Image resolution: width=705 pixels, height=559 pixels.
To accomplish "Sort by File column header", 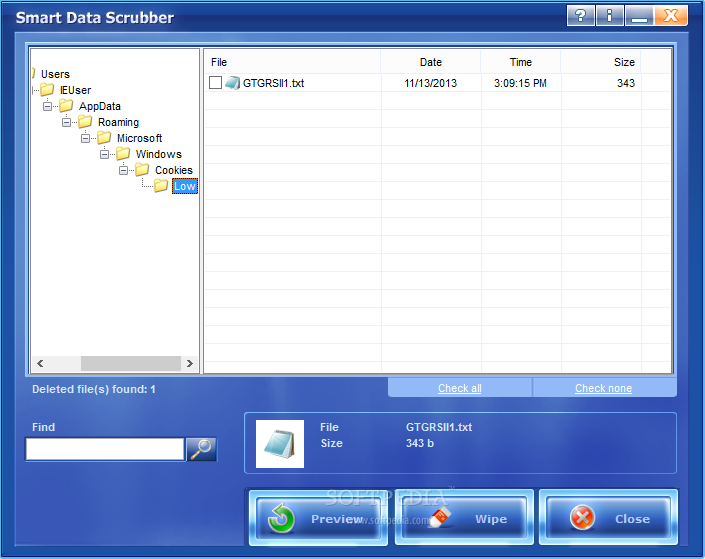I will [293, 62].
